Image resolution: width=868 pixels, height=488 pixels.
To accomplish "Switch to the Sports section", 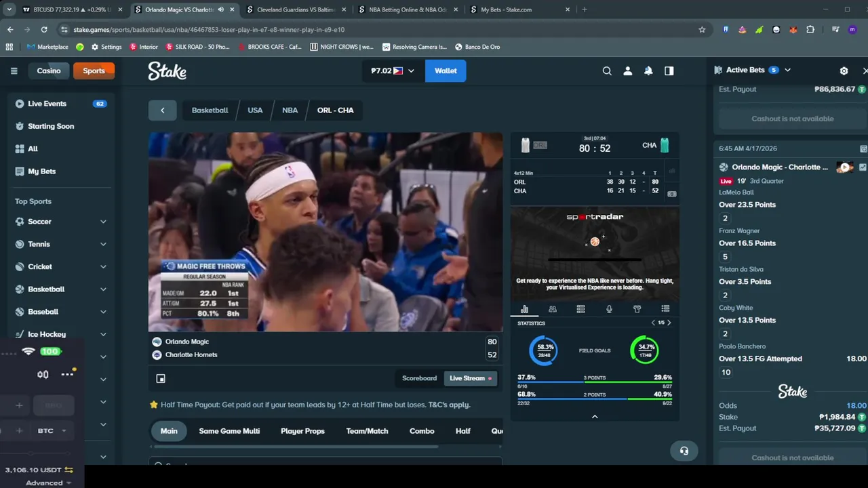I will pos(94,70).
